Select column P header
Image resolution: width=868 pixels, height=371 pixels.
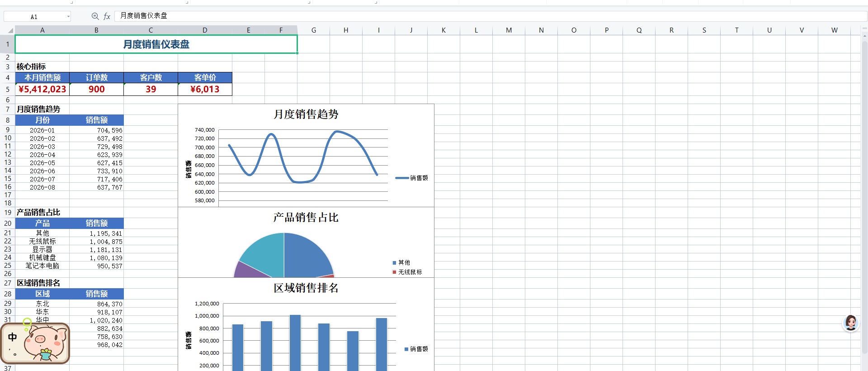pos(607,30)
